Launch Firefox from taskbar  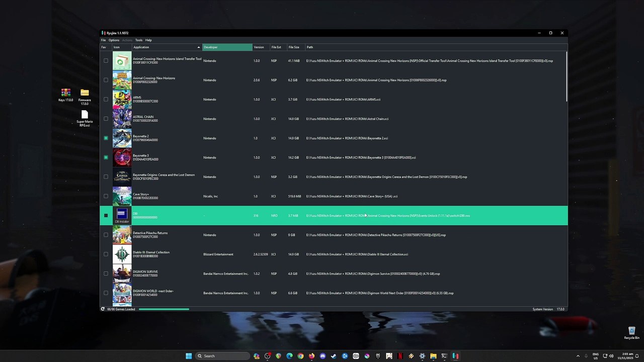(x=311, y=356)
